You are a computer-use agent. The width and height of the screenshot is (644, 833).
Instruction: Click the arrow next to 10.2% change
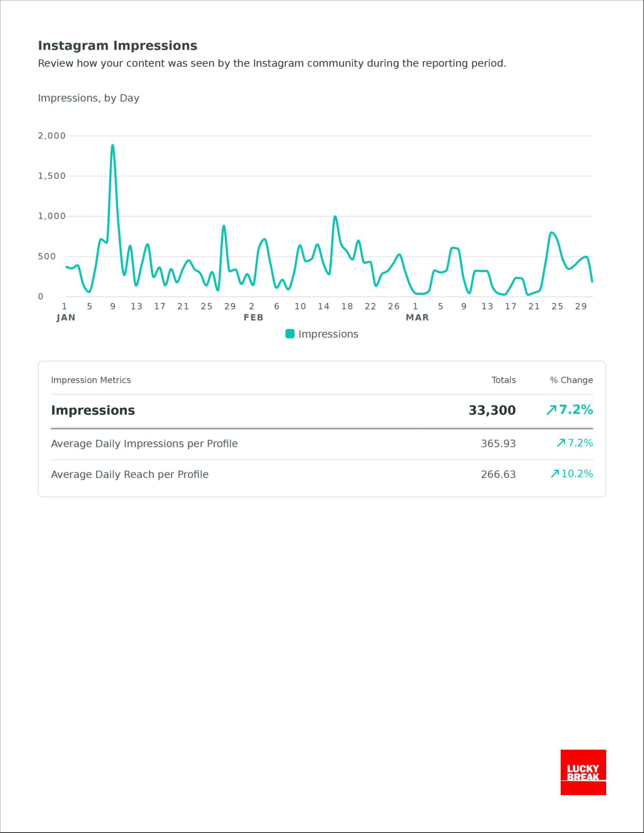coord(555,474)
